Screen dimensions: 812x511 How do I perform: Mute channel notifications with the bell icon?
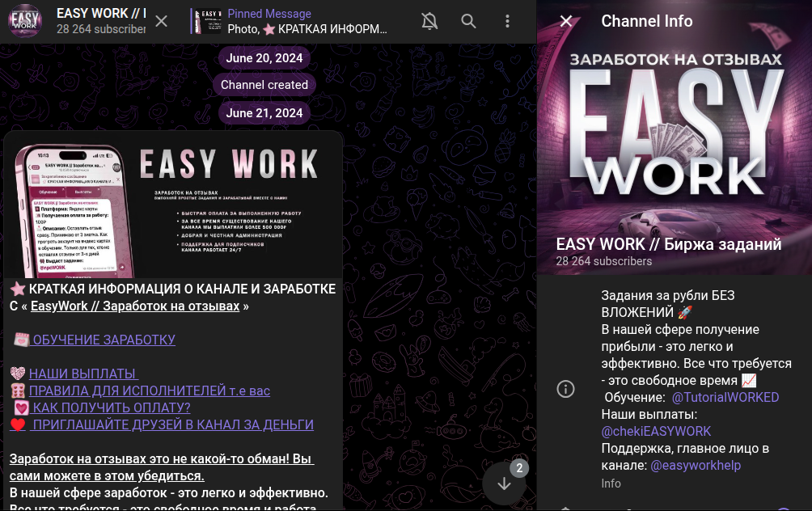pos(429,21)
